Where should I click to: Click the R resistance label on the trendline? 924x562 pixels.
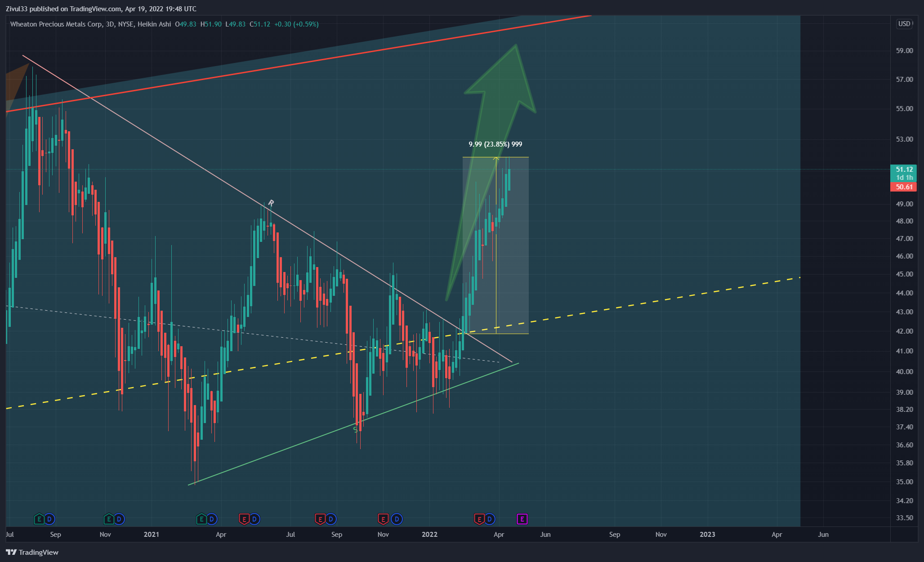coord(271,203)
